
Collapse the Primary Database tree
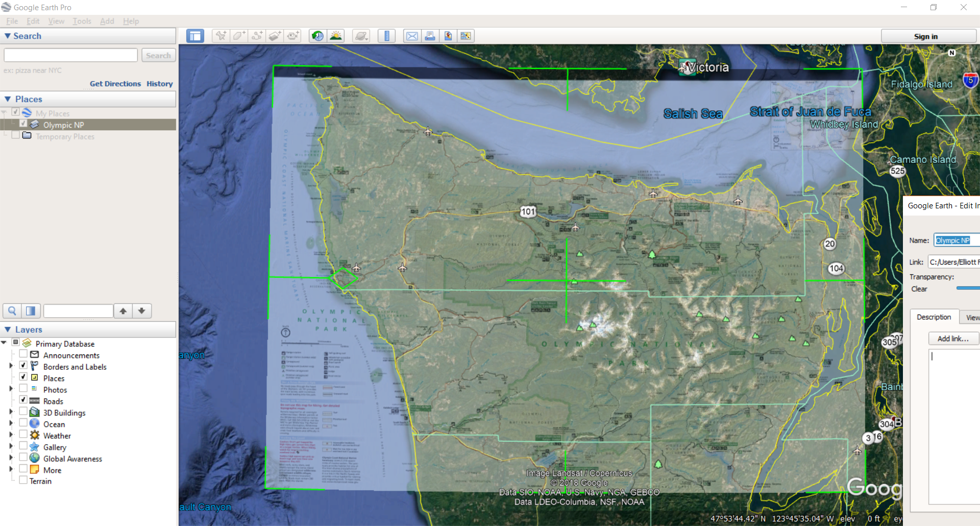click(x=4, y=343)
